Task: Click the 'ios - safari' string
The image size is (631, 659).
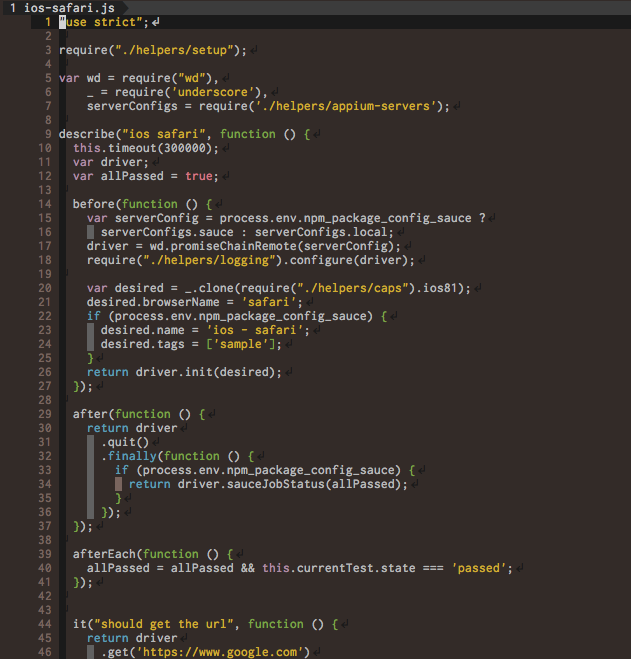Action: (254, 330)
